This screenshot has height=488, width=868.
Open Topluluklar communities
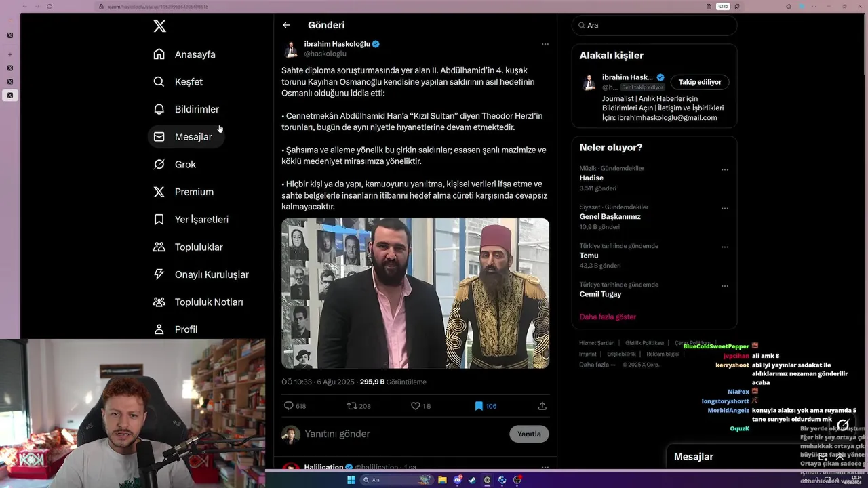point(189,247)
